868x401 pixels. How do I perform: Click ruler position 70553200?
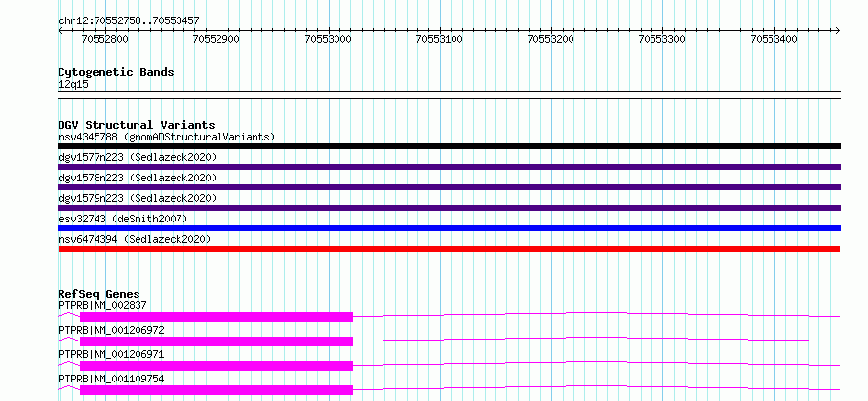pos(551,39)
